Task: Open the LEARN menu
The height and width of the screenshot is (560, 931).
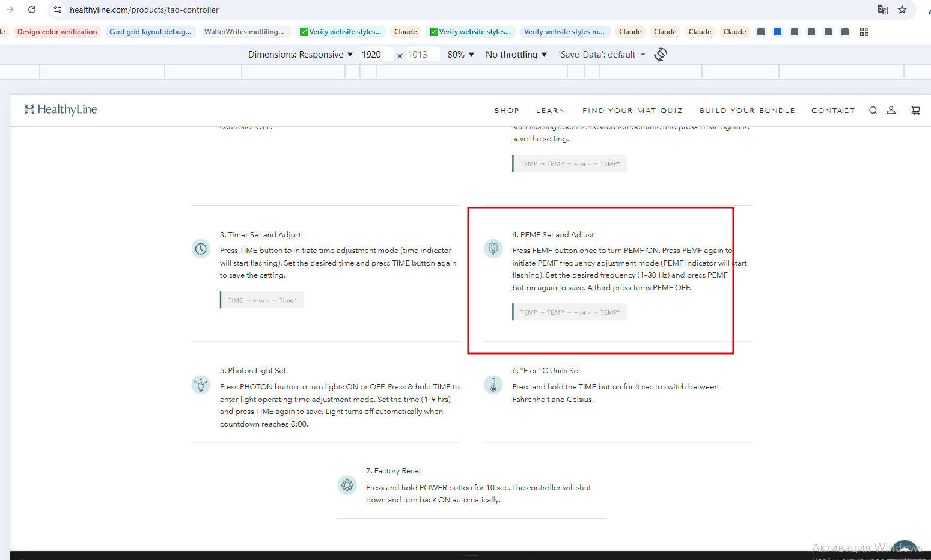Action: pyautogui.click(x=551, y=111)
